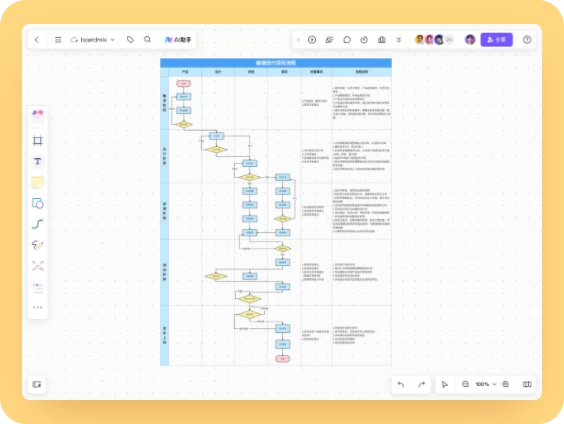The height and width of the screenshot is (424, 564).
Task: Expand more tools double-chevron
Action: tap(399, 40)
